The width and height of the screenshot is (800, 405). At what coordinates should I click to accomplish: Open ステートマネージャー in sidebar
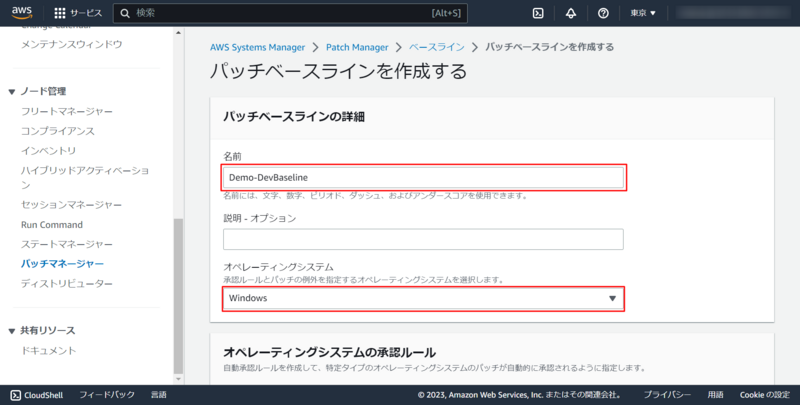67,244
